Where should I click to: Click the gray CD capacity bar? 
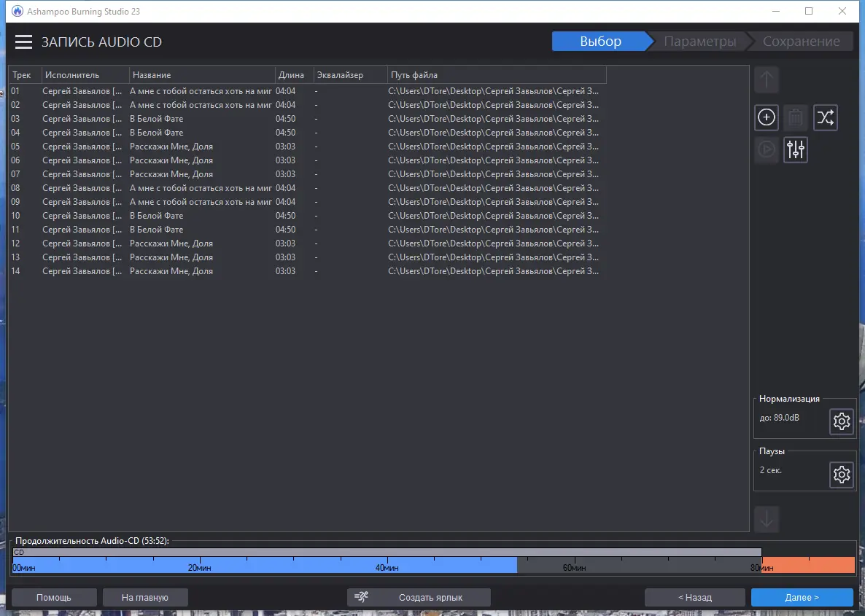click(387, 552)
